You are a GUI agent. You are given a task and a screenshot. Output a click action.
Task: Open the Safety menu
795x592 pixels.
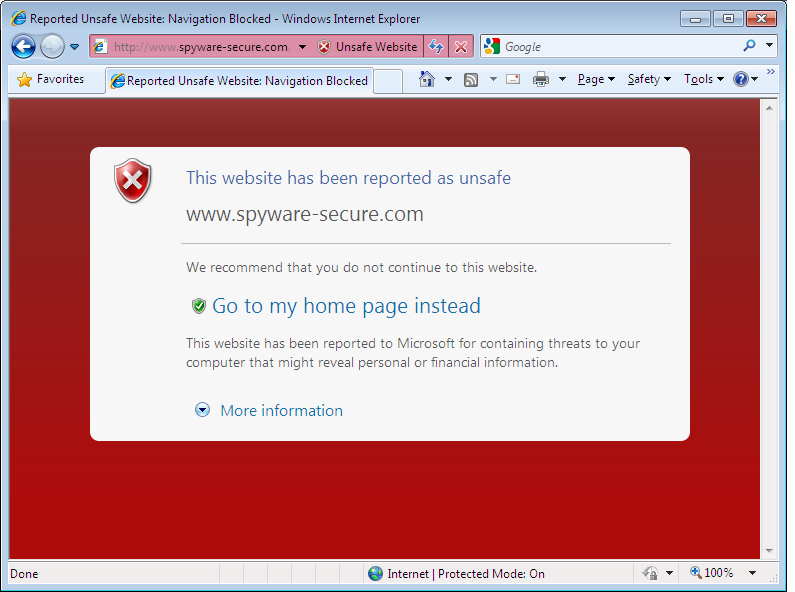(649, 79)
